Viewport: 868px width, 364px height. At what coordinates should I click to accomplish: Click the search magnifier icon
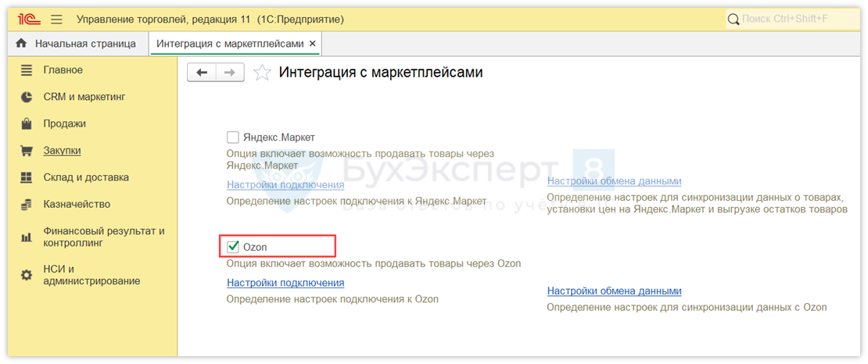click(x=733, y=20)
